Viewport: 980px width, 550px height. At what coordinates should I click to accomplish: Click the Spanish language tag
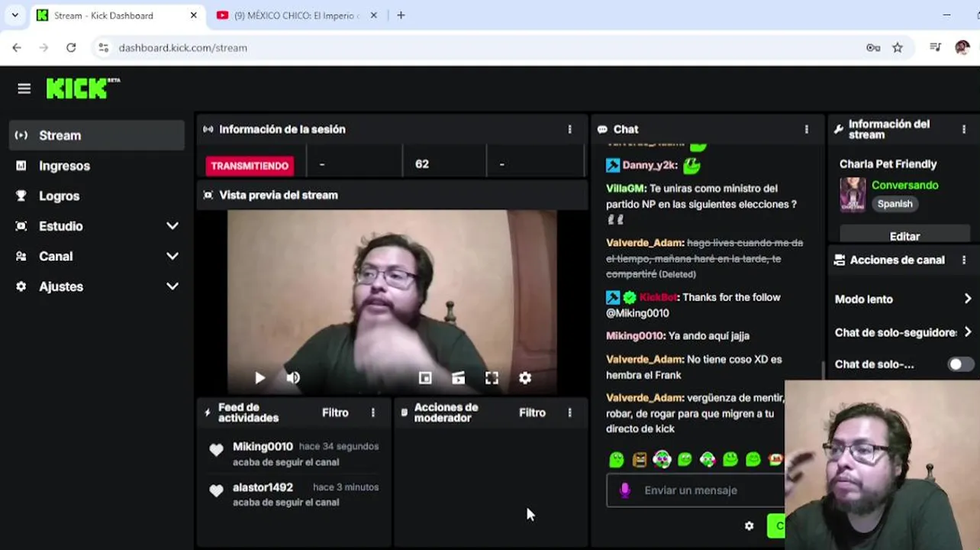click(895, 204)
